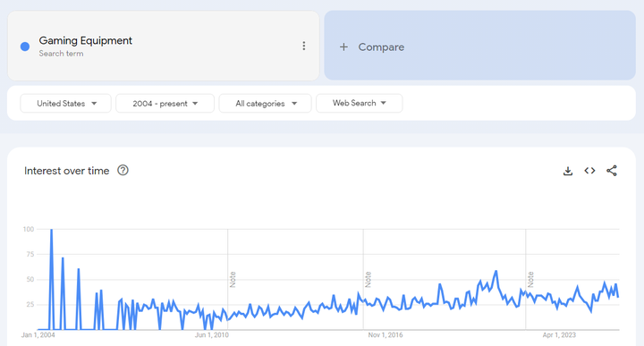Open the Interest over time help tooltip
The height and width of the screenshot is (346, 644).
point(123,170)
